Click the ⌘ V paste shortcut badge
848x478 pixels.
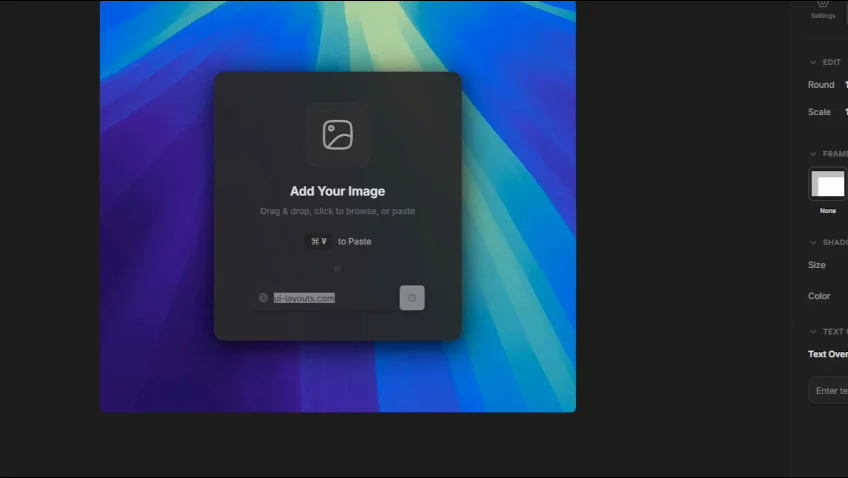319,241
